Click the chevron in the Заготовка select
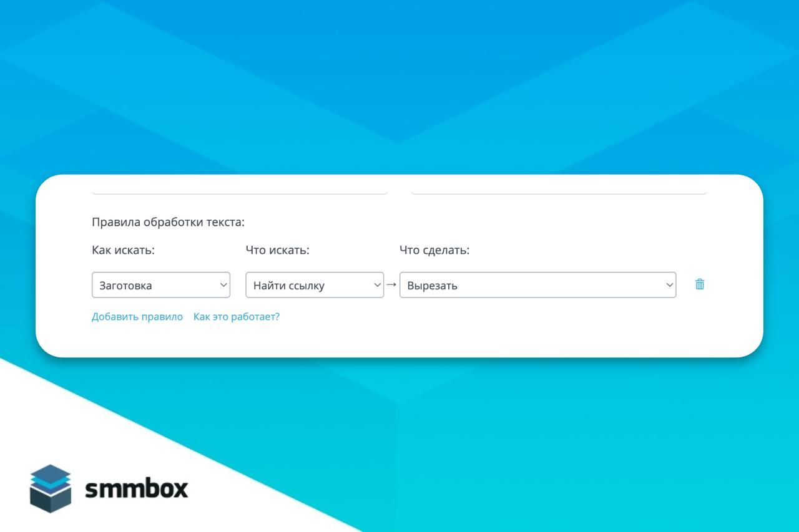Viewport: 799px width, 532px height. 223,285
